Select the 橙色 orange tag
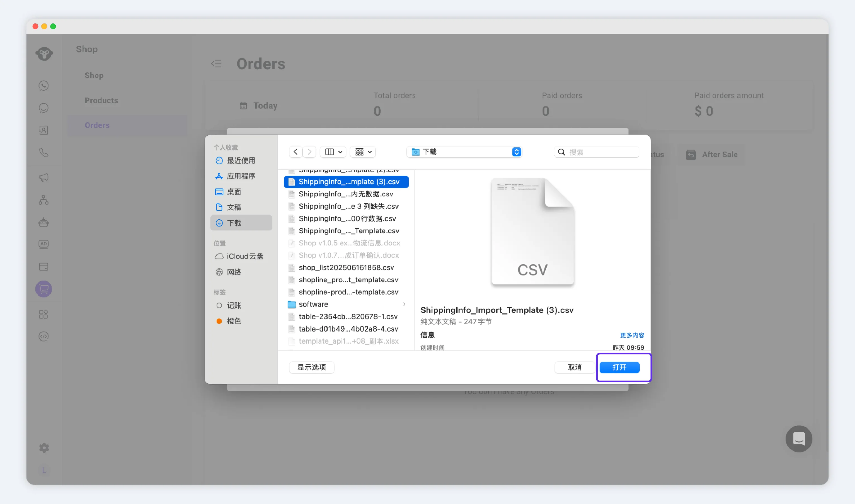This screenshot has height=504, width=855. (241, 321)
